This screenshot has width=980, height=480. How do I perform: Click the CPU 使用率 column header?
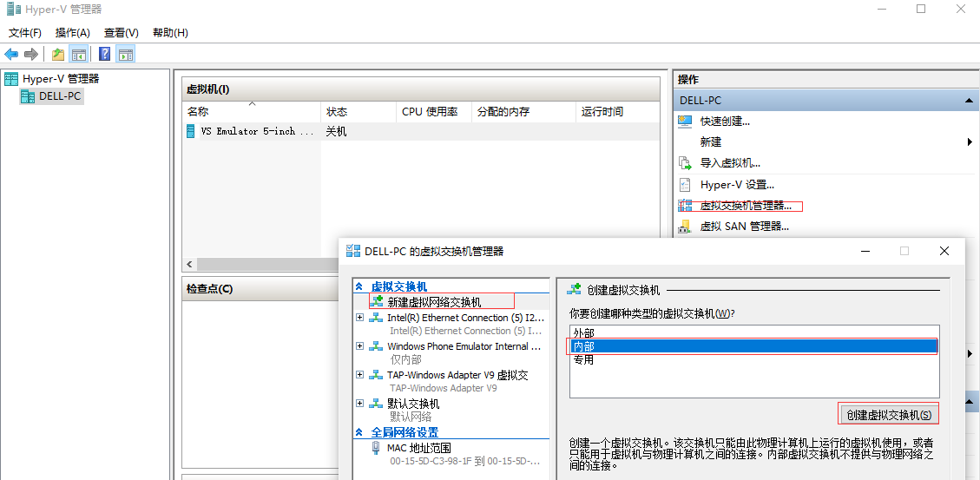point(434,112)
